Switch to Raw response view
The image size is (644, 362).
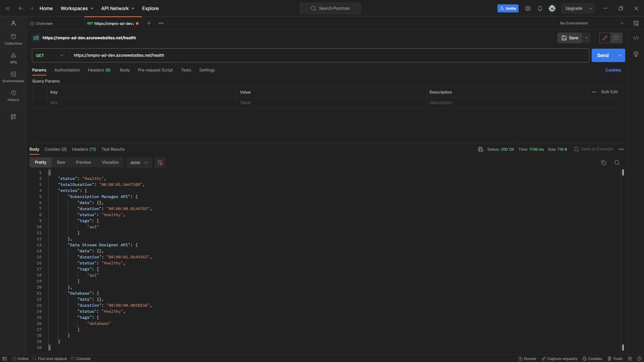[x=61, y=162]
